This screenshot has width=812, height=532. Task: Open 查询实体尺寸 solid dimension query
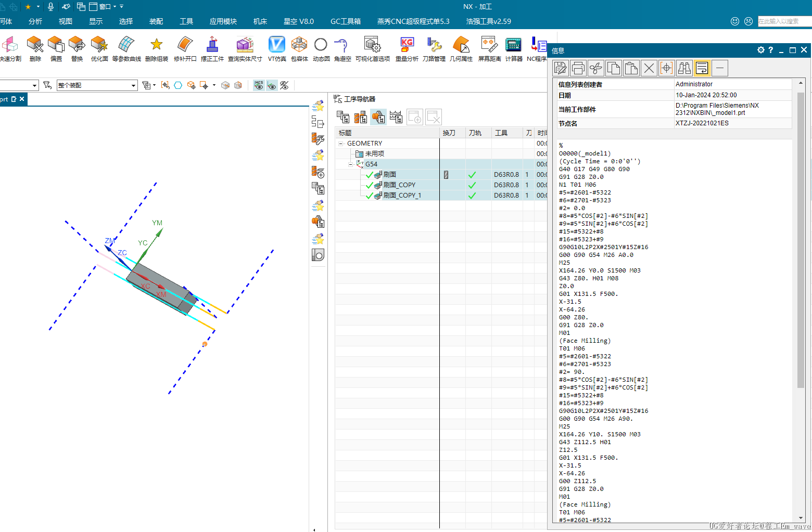(x=245, y=48)
